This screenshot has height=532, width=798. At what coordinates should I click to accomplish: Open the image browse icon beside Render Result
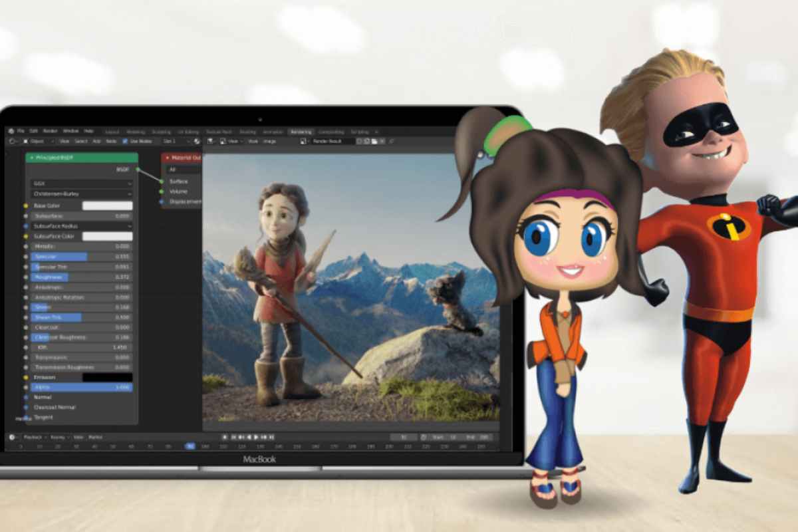pyautogui.click(x=303, y=141)
